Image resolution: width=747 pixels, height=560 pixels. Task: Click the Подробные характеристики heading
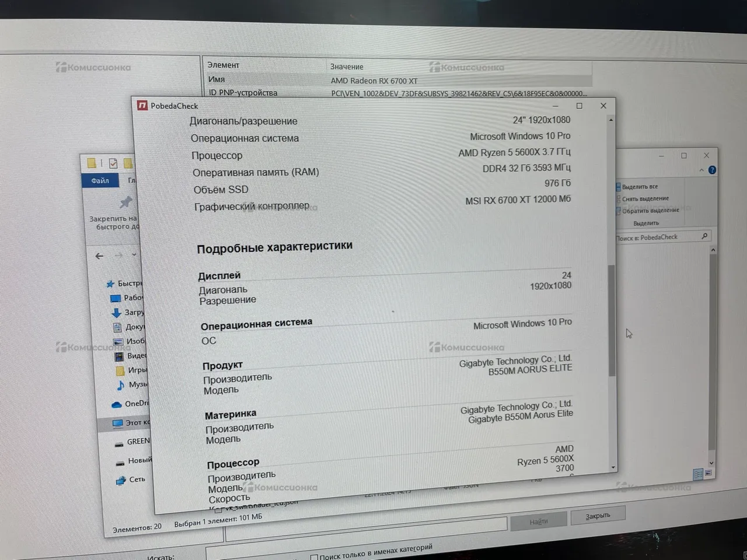click(274, 247)
